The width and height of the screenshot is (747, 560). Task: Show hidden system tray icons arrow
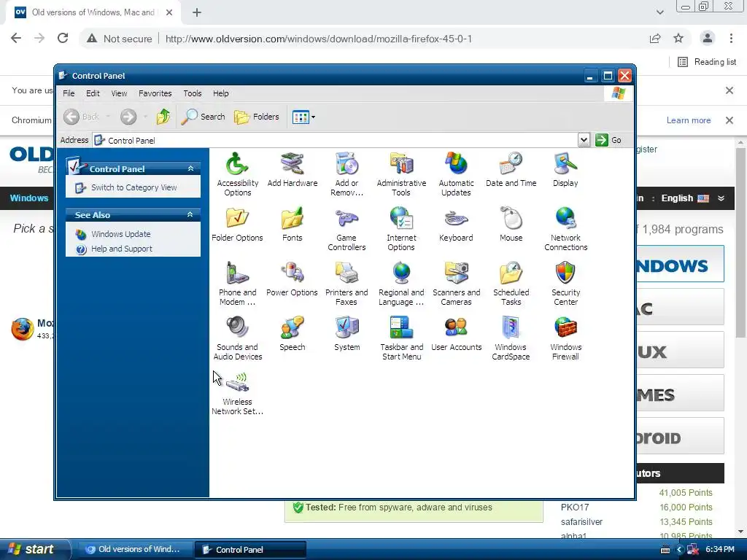(680, 550)
